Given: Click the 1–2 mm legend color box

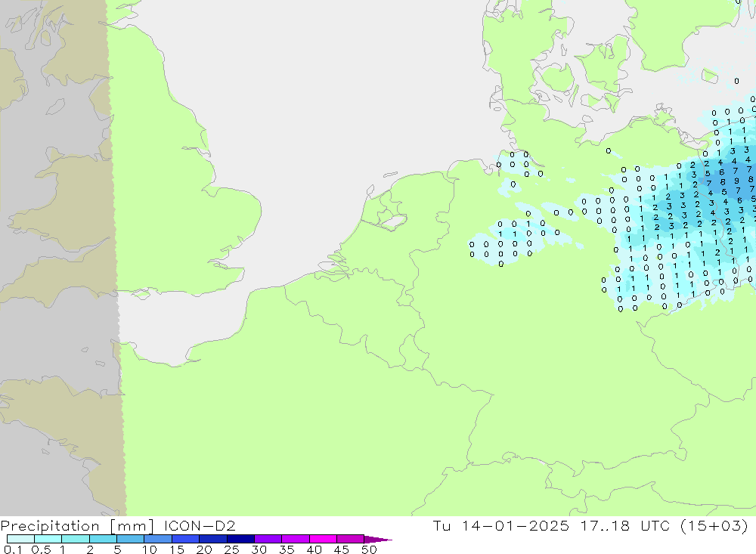Looking at the screenshot, I should [76, 539].
